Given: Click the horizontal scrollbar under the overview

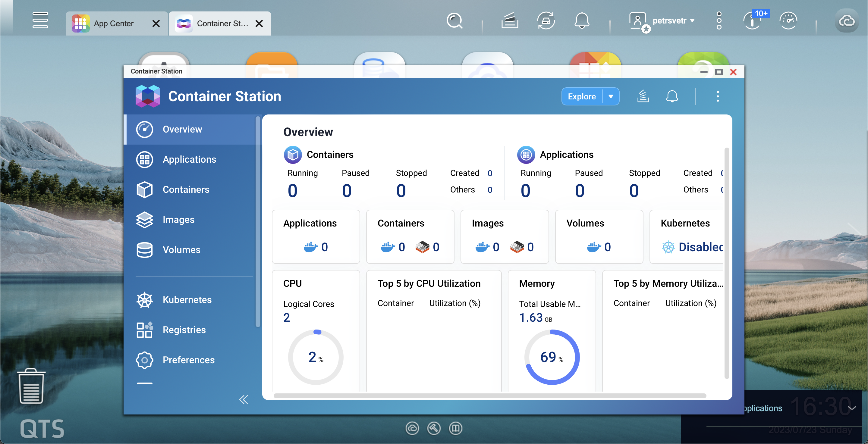Looking at the screenshot, I should pyautogui.click(x=489, y=396).
